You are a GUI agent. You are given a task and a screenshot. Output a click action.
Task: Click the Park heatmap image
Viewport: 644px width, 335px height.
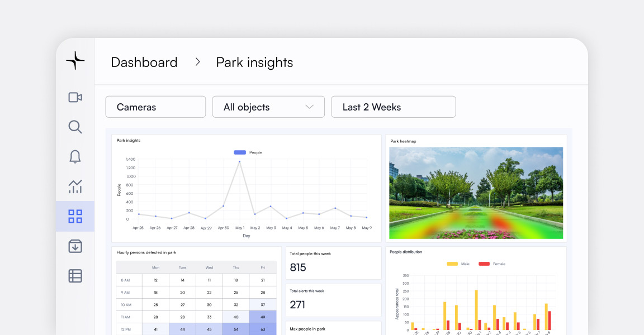point(476,193)
